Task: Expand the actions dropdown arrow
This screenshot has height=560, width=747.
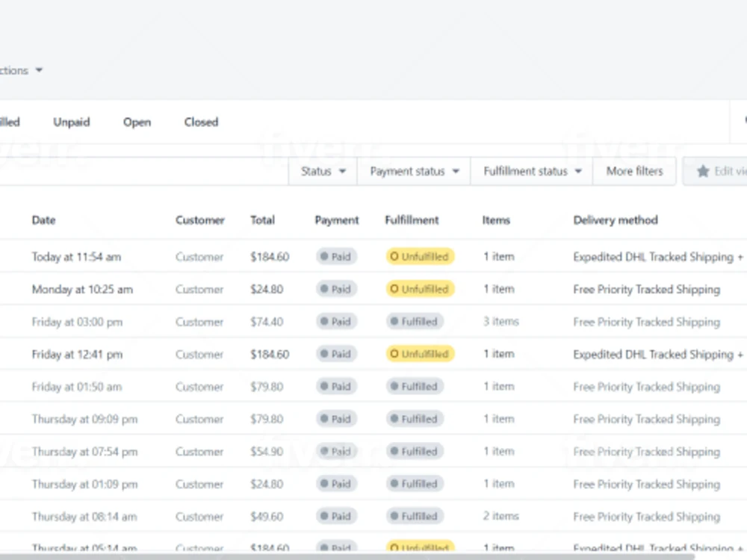Action: [39, 70]
